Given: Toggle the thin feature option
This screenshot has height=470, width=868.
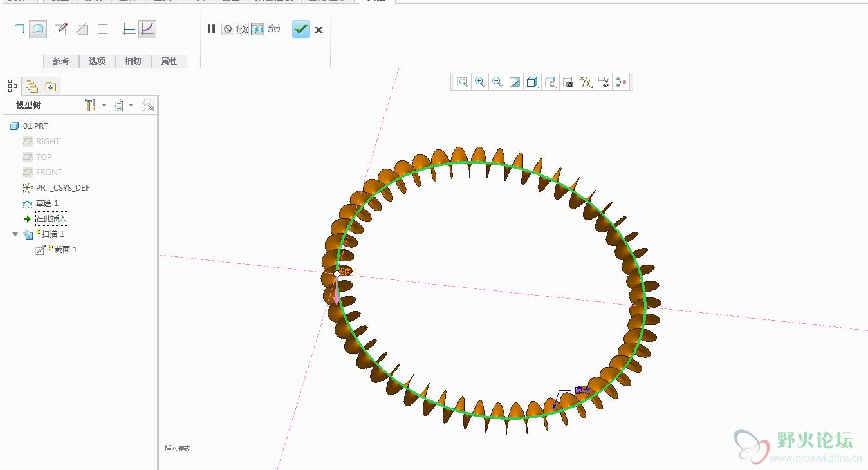Looking at the screenshot, I should (x=102, y=29).
